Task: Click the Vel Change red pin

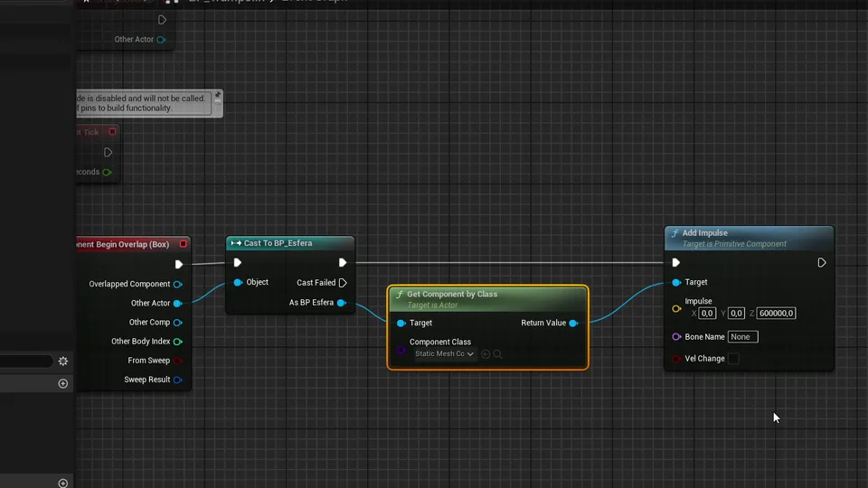Action: pyautogui.click(x=676, y=359)
